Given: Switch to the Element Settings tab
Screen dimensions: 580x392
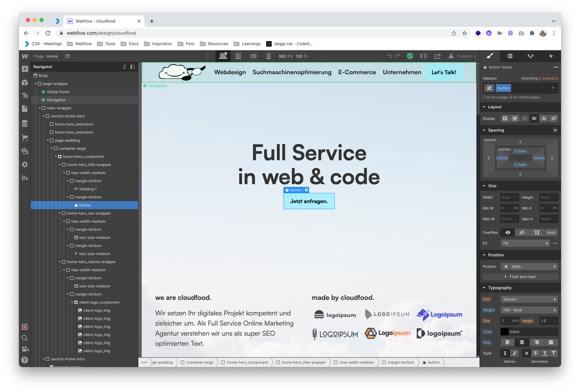Looking at the screenshot, I should pyautogui.click(x=510, y=56).
